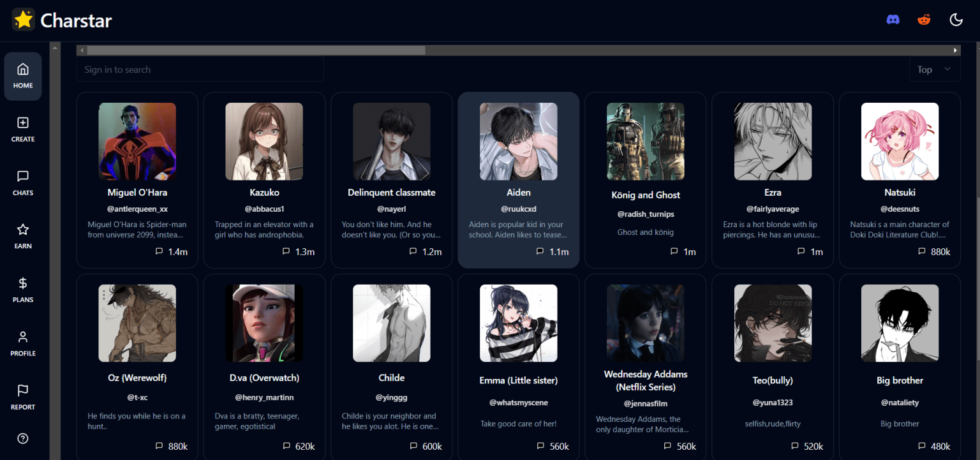The height and width of the screenshot is (460, 980).
Task: View the Kazuko character by @abbacus1
Action: 264,179
